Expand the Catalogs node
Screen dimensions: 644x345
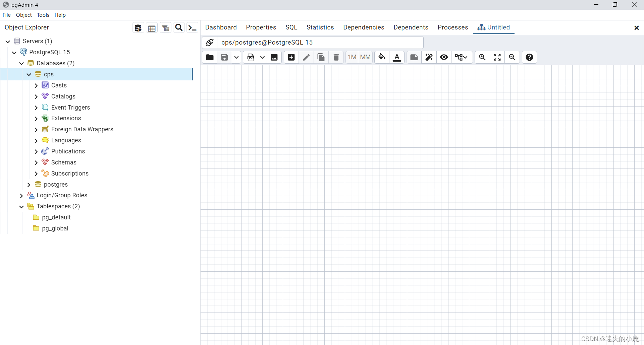pos(36,97)
